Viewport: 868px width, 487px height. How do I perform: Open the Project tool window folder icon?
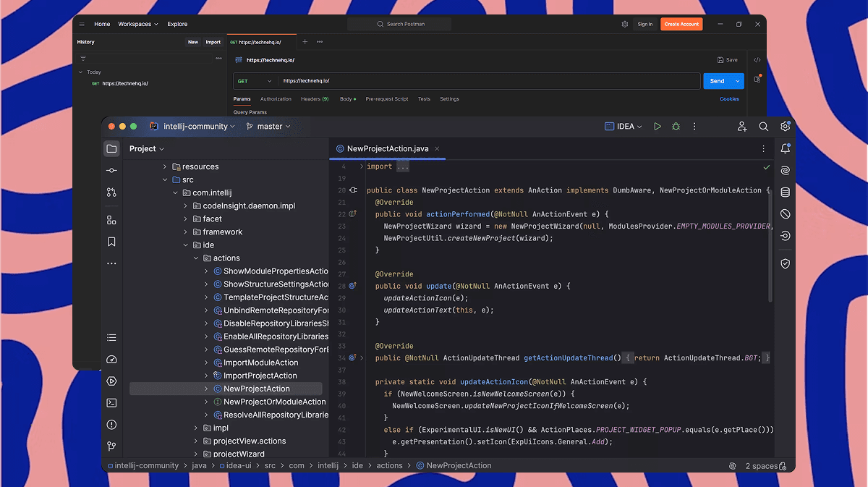pyautogui.click(x=111, y=148)
